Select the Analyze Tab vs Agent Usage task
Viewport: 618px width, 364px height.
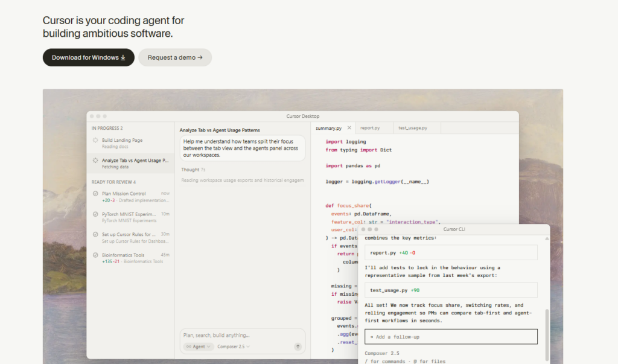(x=130, y=163)
